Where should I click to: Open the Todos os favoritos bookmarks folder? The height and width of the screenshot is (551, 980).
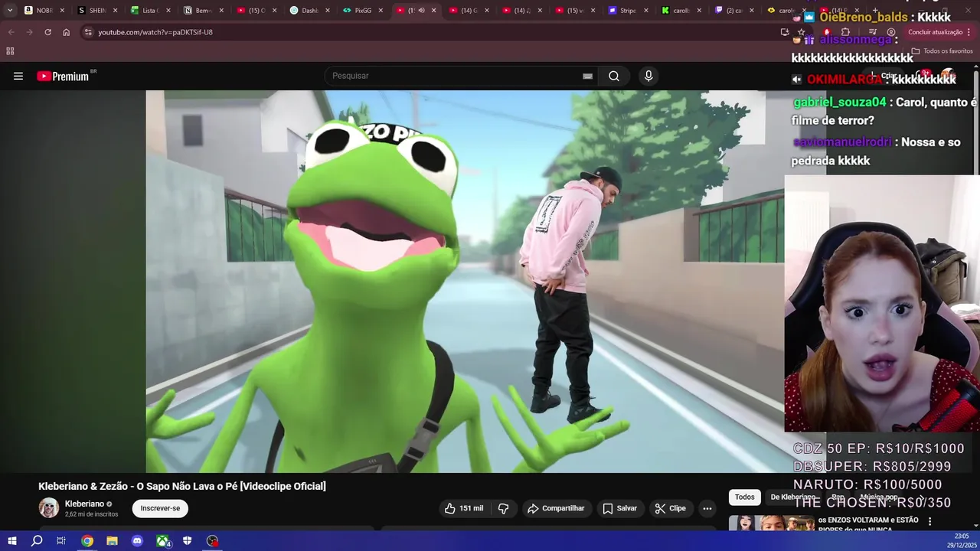pyautogui.click(x=942, y=51)
